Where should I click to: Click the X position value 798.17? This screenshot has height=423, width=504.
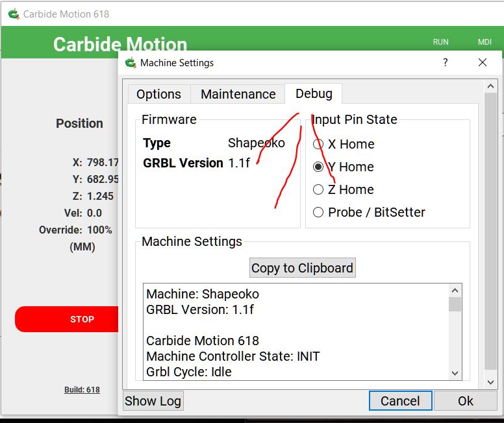[x=103, y=163]
